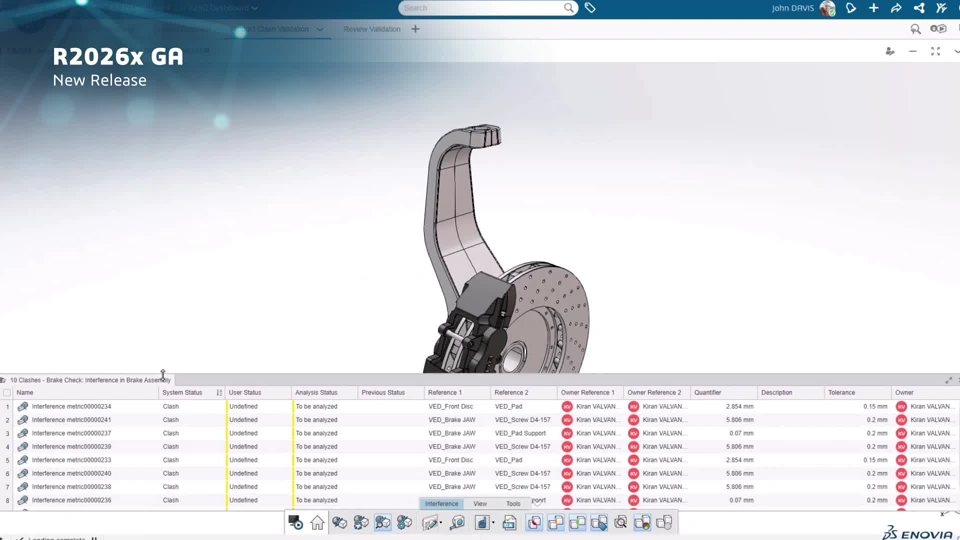Image resolution: width=960 pixels, height=540 pixels.
Task: Expand the clash results panel arrow icon
Action: [x=948, y=380]
